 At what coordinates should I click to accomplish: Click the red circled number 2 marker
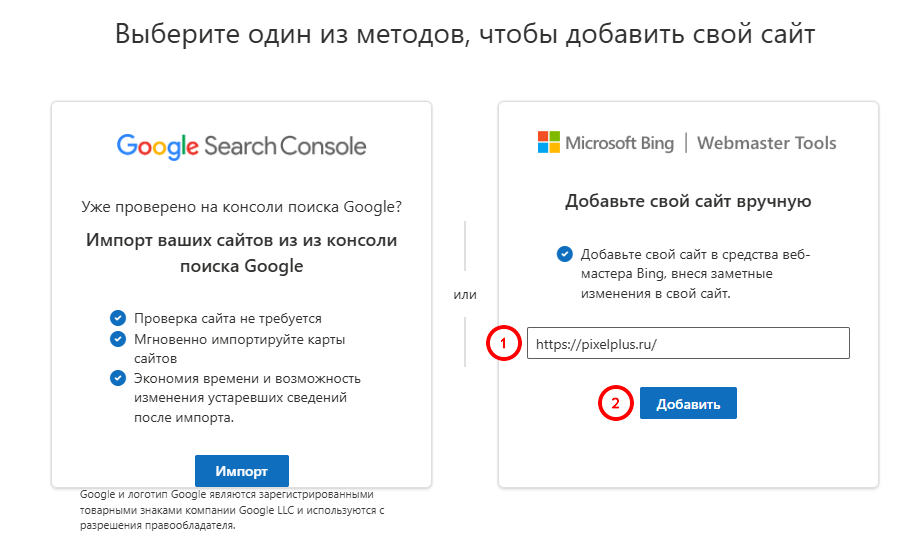point(616,404)
